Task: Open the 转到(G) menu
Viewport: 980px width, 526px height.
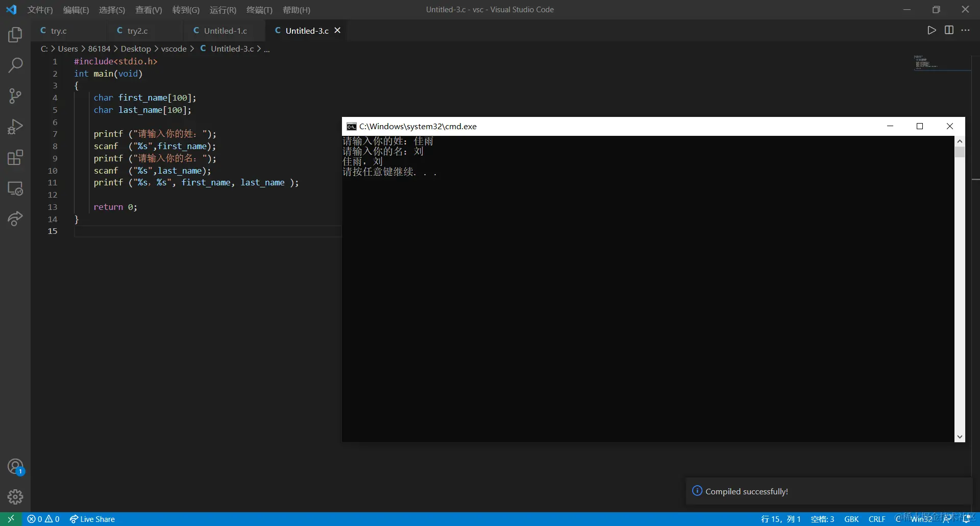Action: [186, 10]
